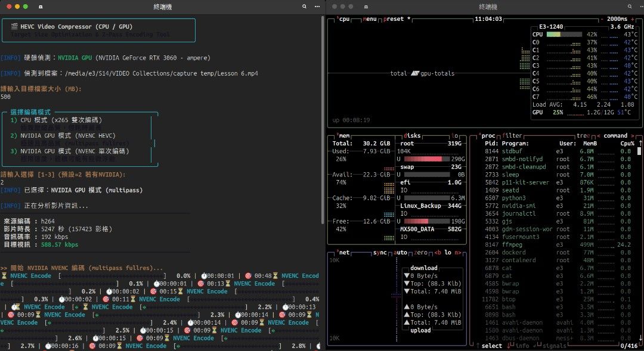Select smbd-notifyd process row

point(559,159)
